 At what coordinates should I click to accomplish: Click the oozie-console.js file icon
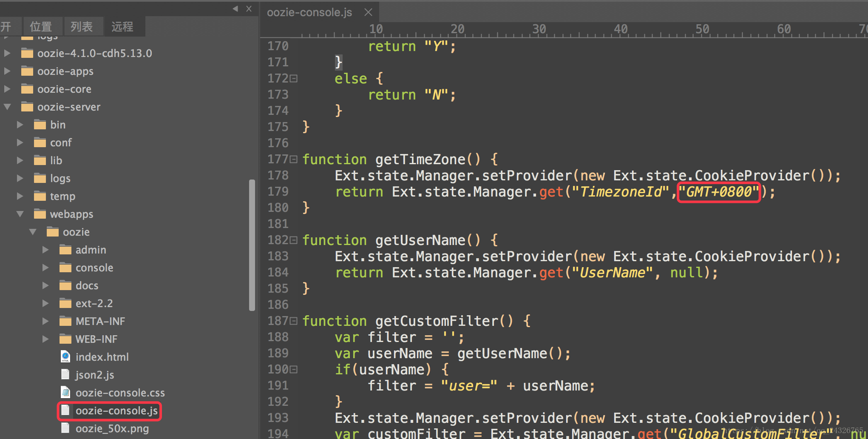[x=65, y=410]
